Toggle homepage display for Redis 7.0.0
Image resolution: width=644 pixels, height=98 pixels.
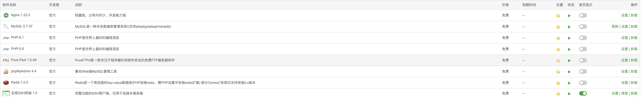(x=583, y=83)
